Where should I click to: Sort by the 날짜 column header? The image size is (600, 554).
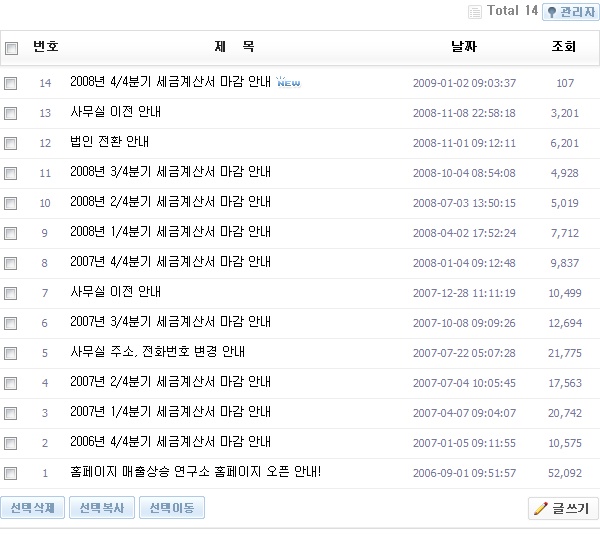464,47
